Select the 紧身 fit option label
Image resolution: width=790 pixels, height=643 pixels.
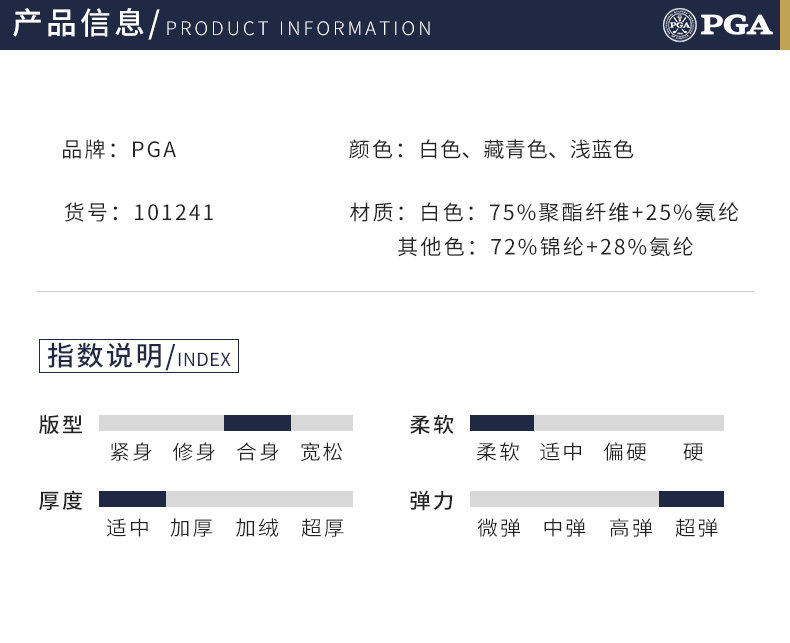click(x=130, y=452)
